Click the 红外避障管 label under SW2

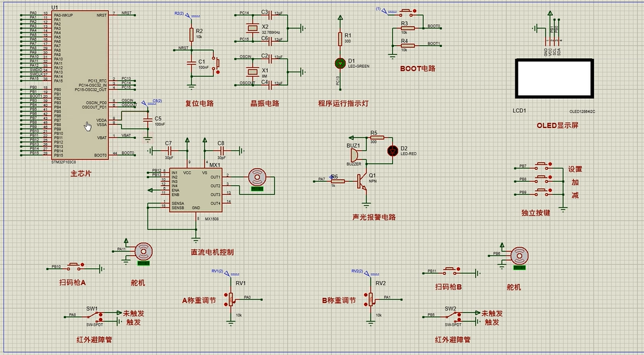tap(453, 339)
